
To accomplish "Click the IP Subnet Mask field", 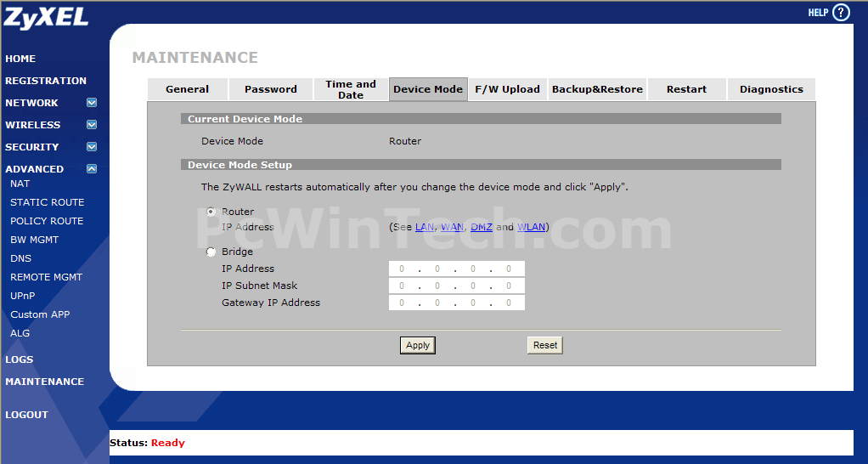I will pos(457,286).
